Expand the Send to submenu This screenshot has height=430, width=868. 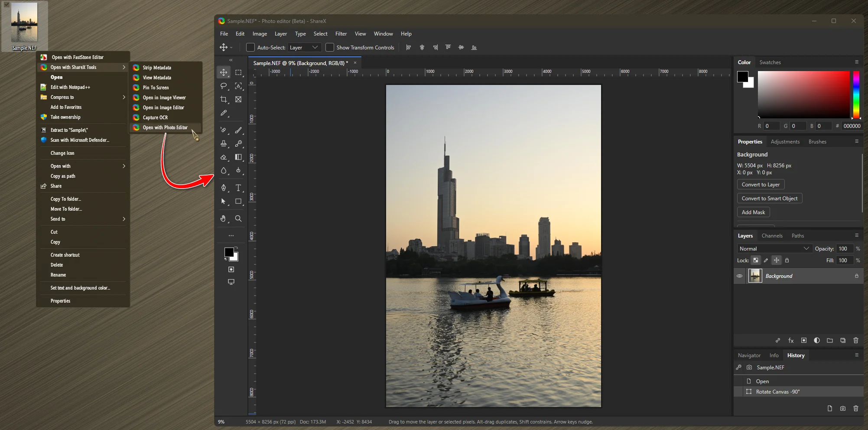(x=83, y=219)
